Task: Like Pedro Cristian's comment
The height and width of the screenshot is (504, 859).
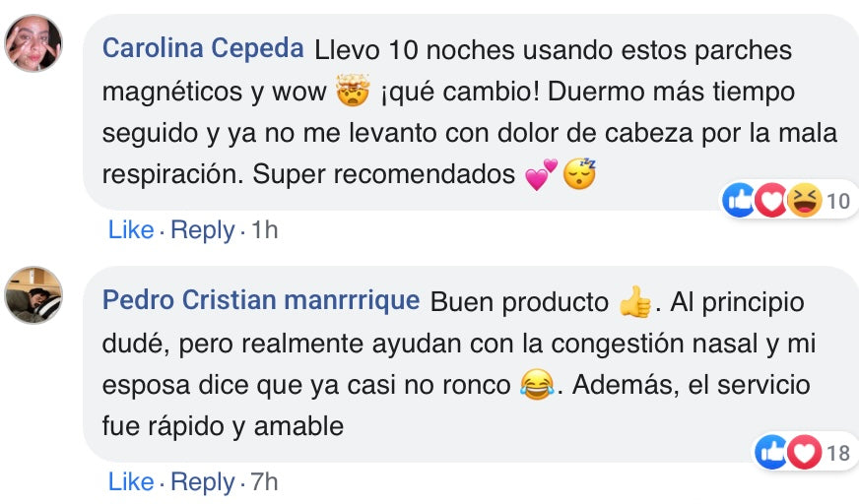Action: pyautogui.click(x=131, y=482)
